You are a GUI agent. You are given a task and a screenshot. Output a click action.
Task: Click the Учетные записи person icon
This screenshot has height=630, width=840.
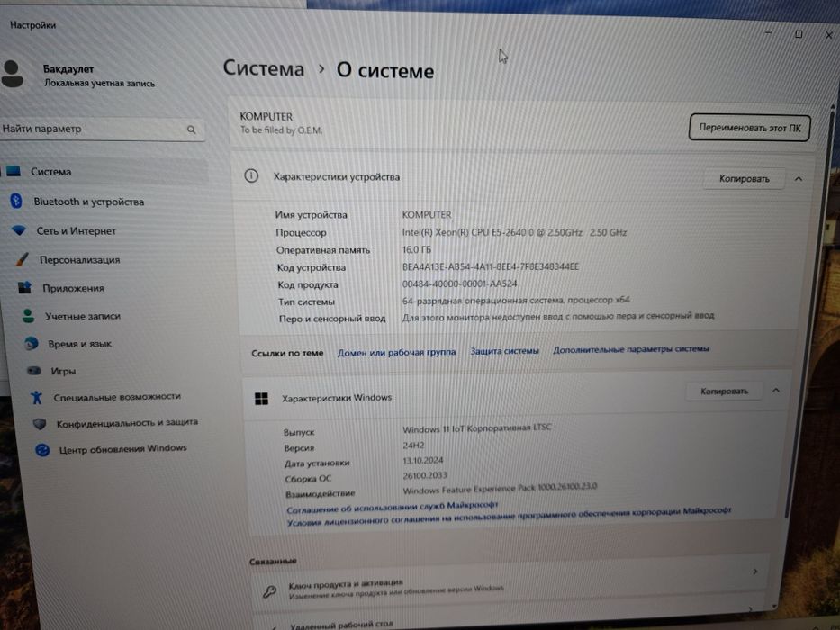29,316
